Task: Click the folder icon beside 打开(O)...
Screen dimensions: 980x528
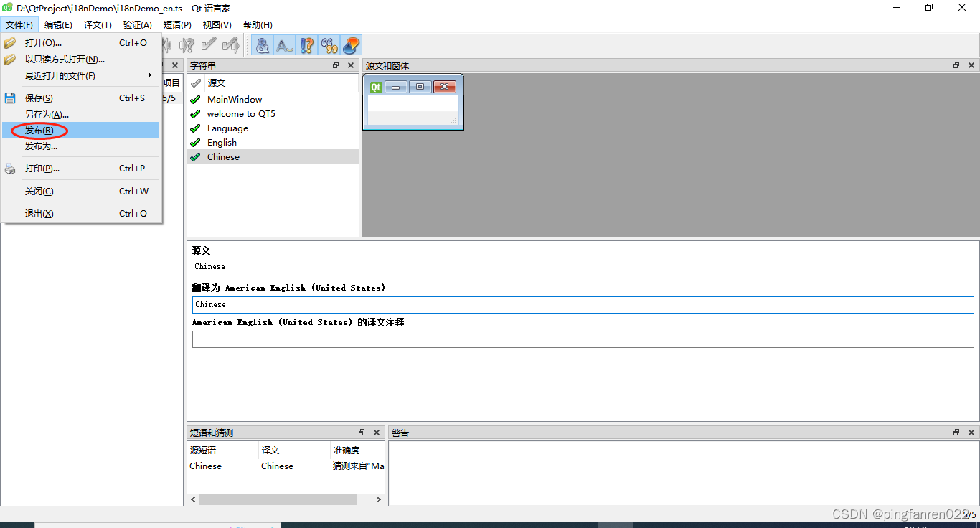Action: (x=10, y=43)
